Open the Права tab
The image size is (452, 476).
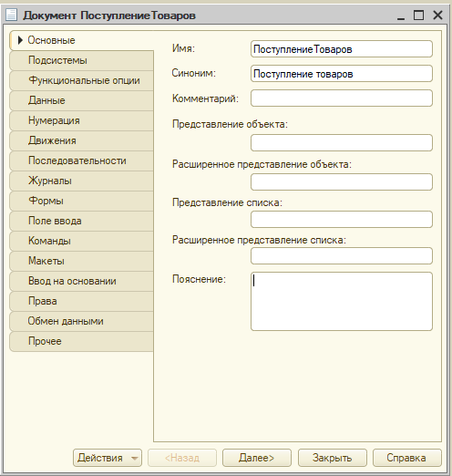tap(81, 301)
